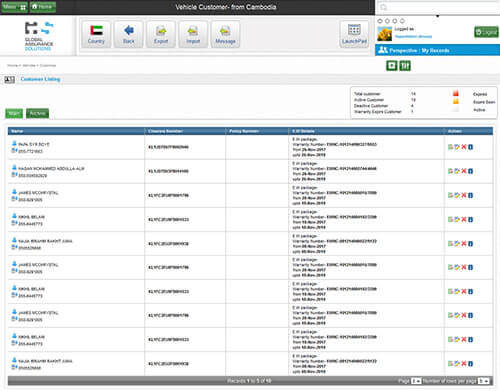Click the search field at top right
This screenshot has height=391, width=500.
click(x=437, y=7)
